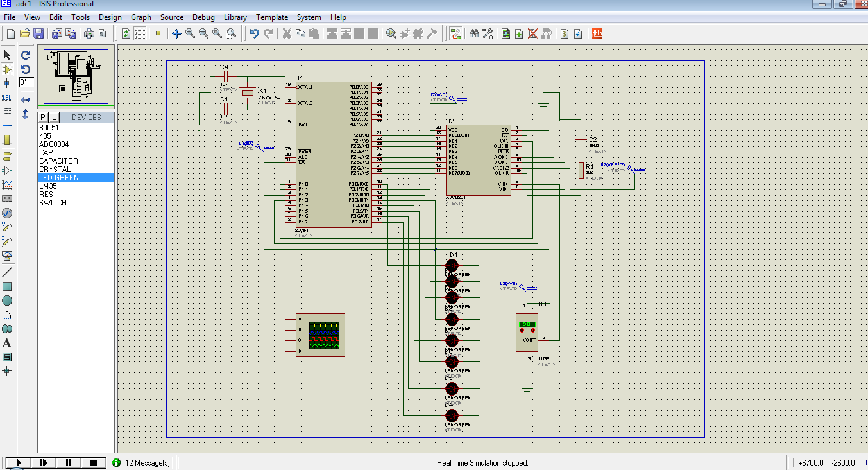Image resolution: width=868 pixels, height=470 pixels.
Task: Select the Component mode tool
Action: click(x=8, y=69)
